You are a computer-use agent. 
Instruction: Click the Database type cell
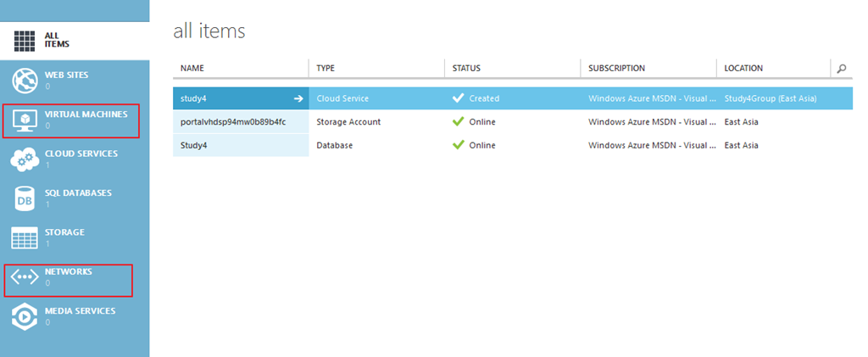point(334,145)
